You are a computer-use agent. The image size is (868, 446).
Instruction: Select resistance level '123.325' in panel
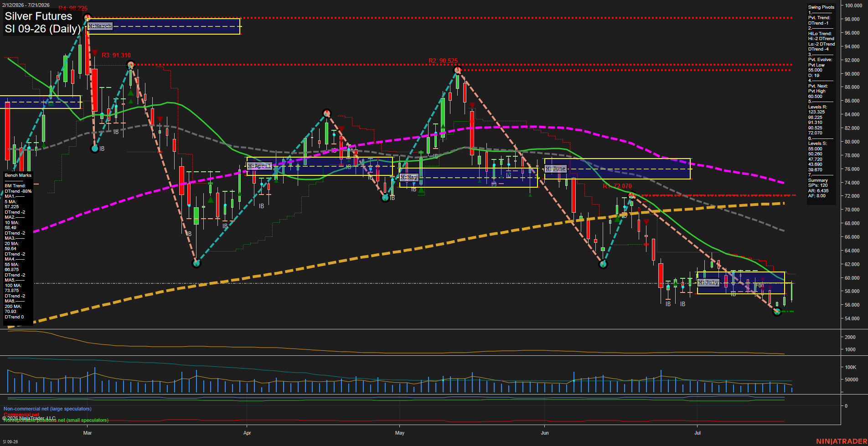coord(816,112)
